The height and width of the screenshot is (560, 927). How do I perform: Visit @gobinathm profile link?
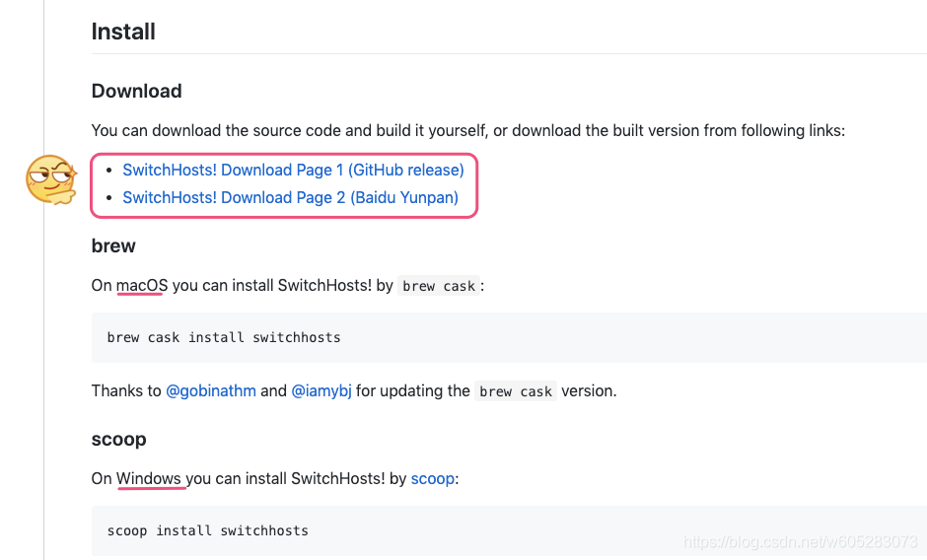coord(211,390)
